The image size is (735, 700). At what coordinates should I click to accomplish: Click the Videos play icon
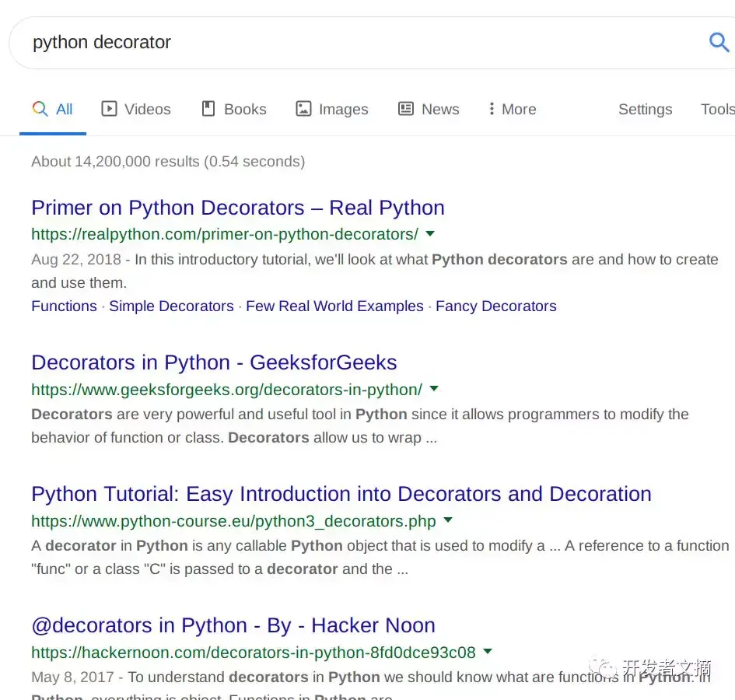click(x=109, y=109)
